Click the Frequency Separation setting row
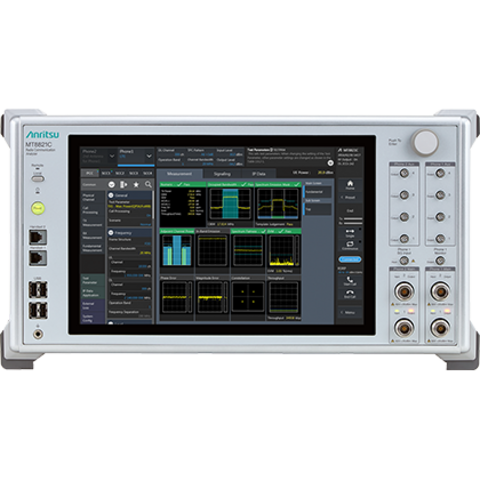The height and width of the screenshot is (480, 480). [x=130, y=314]
